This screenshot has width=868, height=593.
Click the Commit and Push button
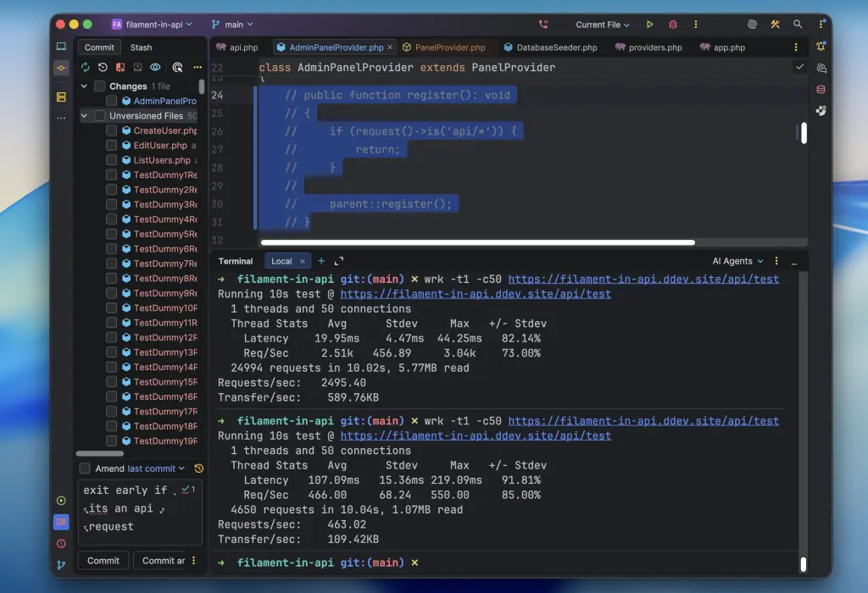click(162, 560)
